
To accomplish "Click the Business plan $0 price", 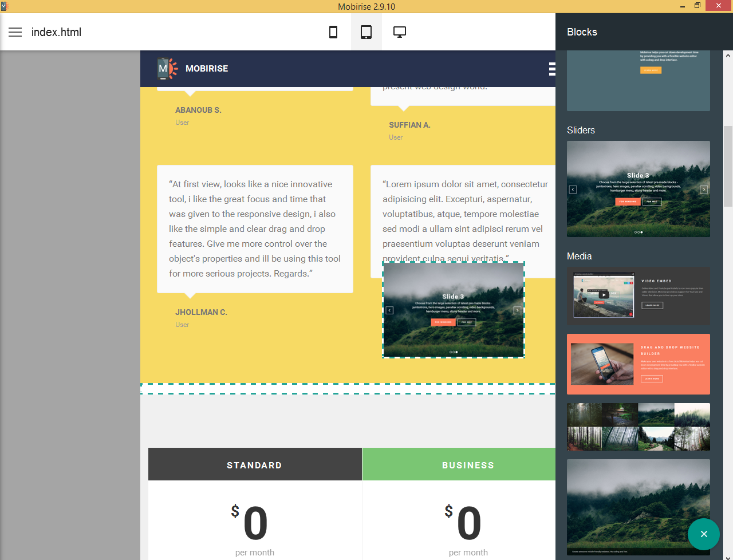I will [463, 522].
